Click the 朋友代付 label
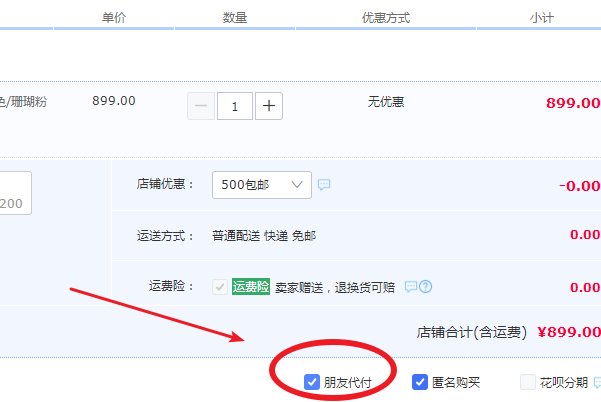This screenshot has width=601, height=402. 348,382
